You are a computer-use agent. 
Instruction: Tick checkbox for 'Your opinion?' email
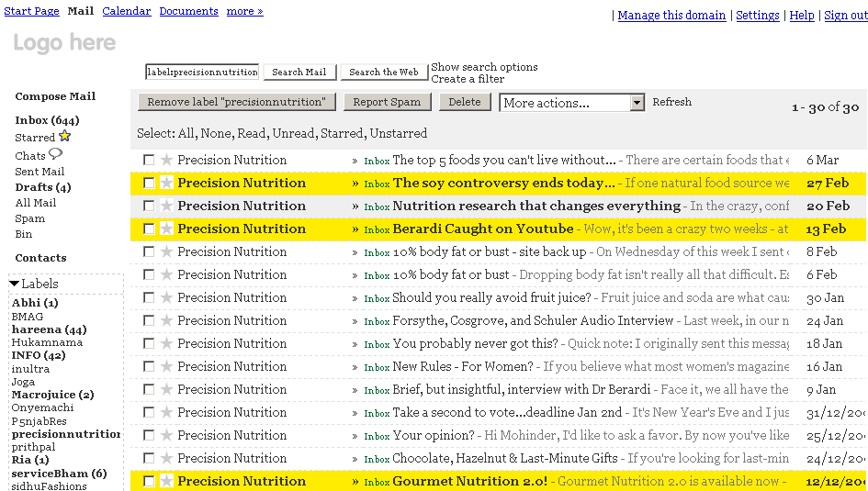pyautogui.click(x=149, y=435)
